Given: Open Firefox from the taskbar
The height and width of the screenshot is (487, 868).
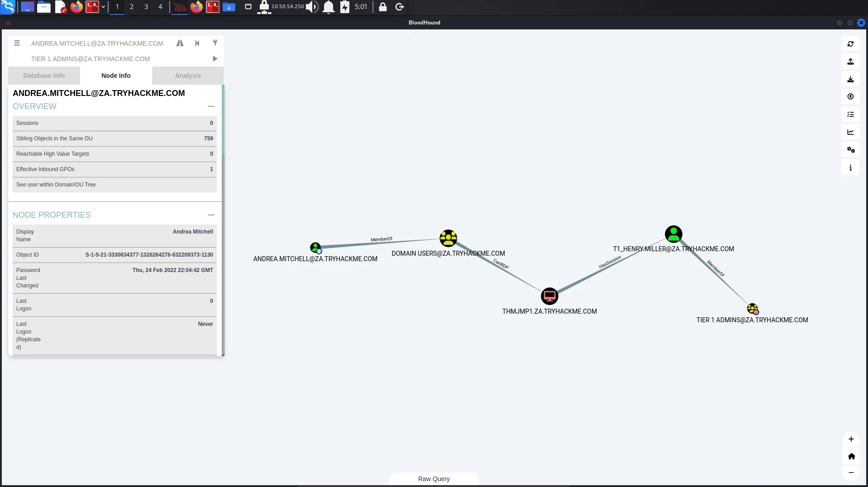Looking at the screenshot, I should (76, 7).
